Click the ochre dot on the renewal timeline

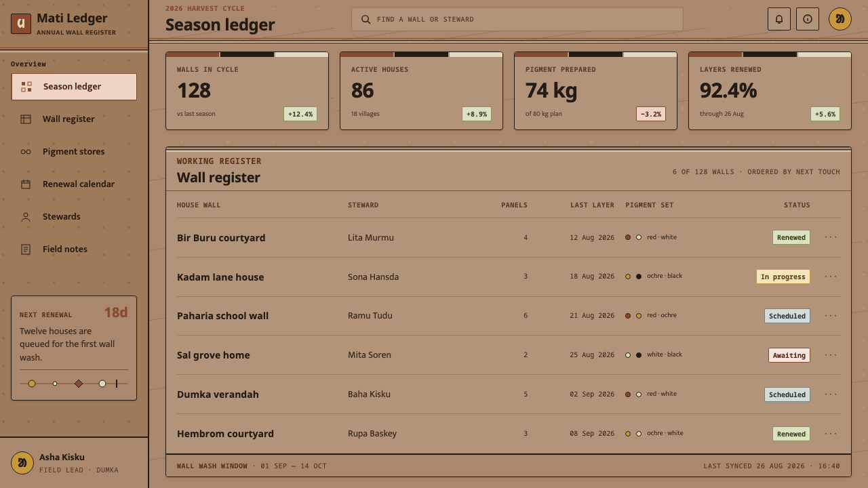point(32,384)
